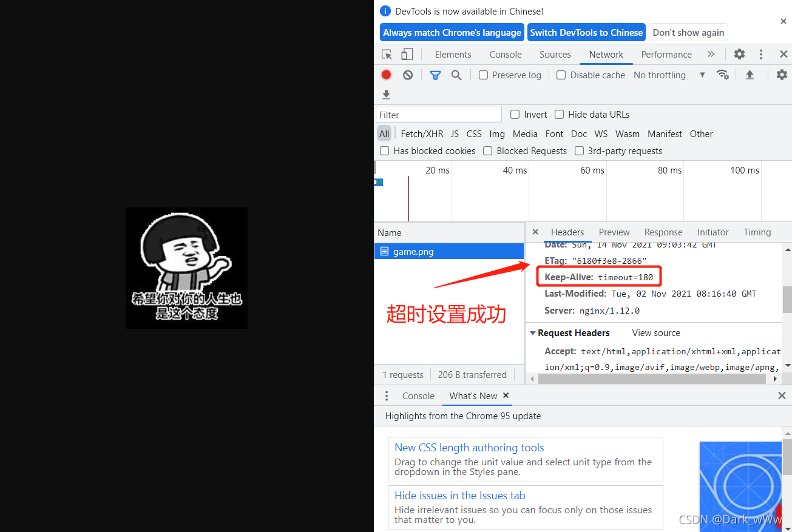Close the DevTools panel
Image resolution: width=792 pixels, height=532 pixels.
click(x=783, y=54)
